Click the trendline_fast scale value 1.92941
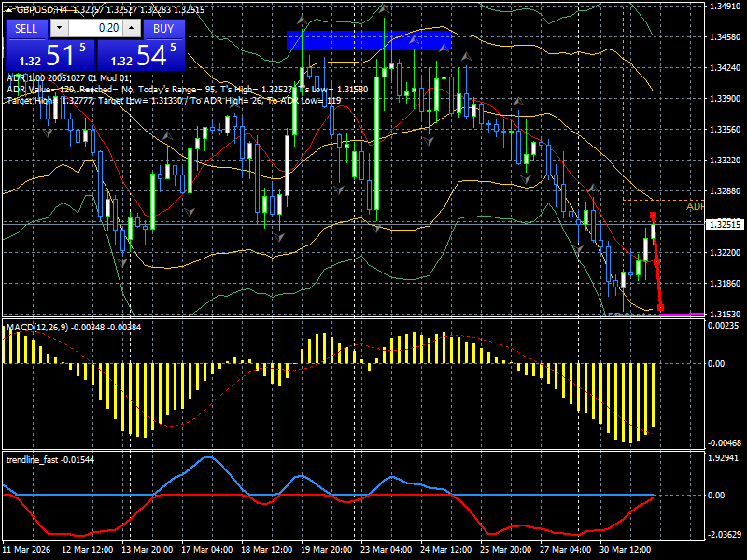Viewport: 747px width, 560px height. [723, 457]
